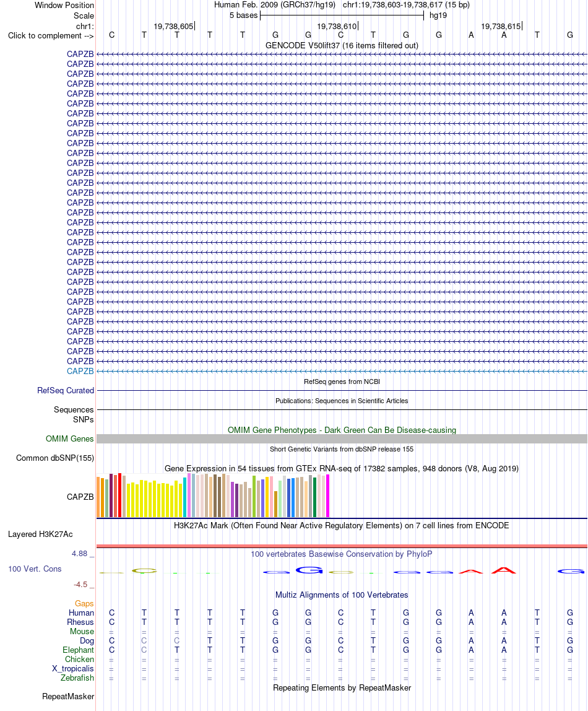Open 'Short Genetic Variants from dbSNP release 155' title
Viewport: 588px width, 711px height.
[342, 449]
